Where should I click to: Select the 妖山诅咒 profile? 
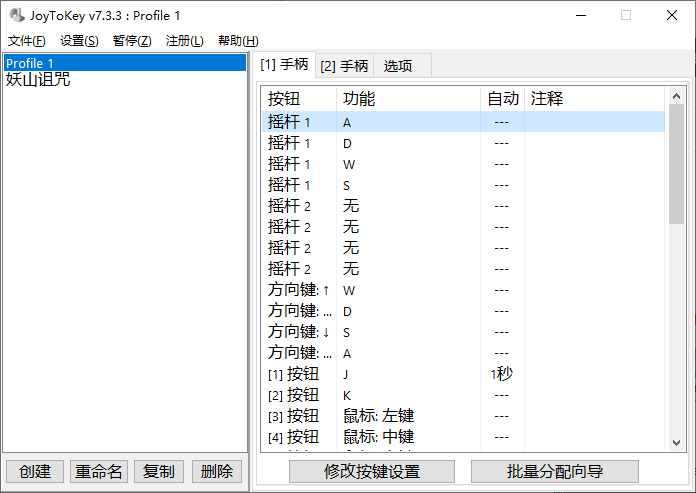[x=125, y=80]
